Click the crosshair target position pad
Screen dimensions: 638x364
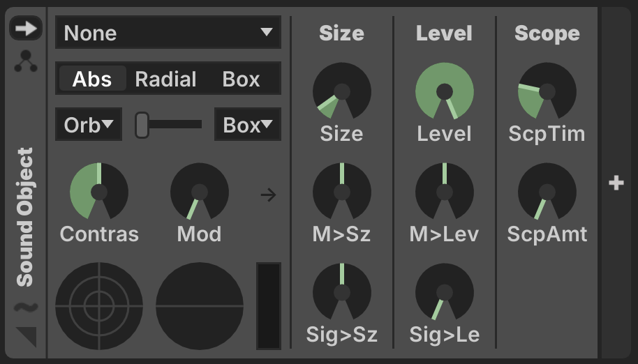click(99, 306)
